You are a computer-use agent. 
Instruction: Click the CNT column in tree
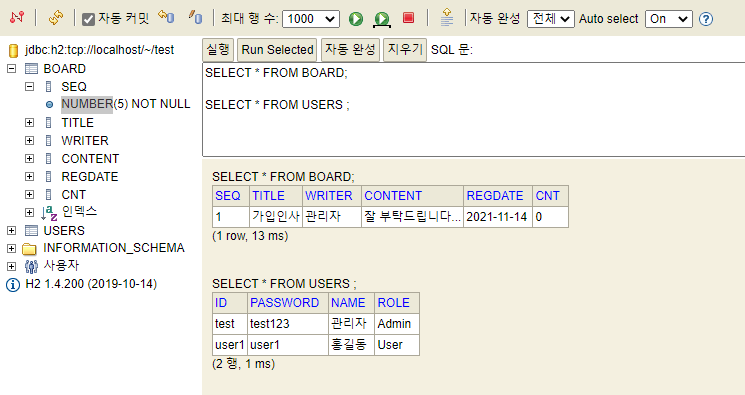(x=74, y=194)
